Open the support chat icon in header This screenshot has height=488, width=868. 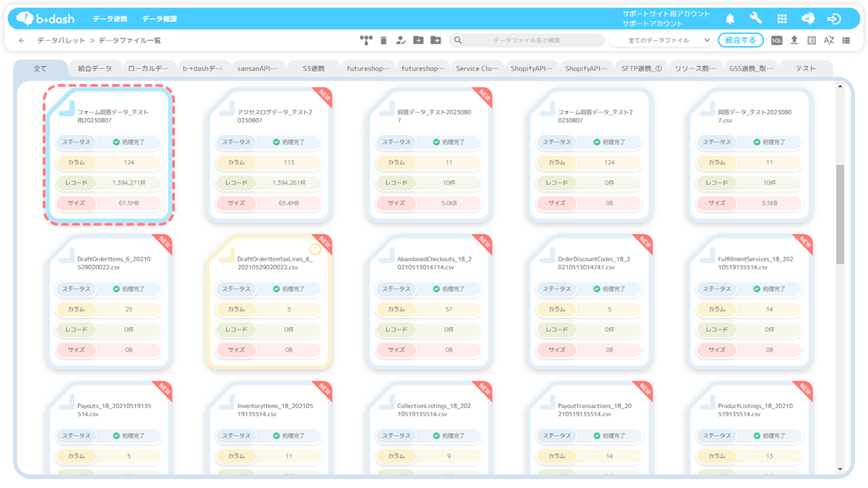pyautogui.click(x=808, y=19)
